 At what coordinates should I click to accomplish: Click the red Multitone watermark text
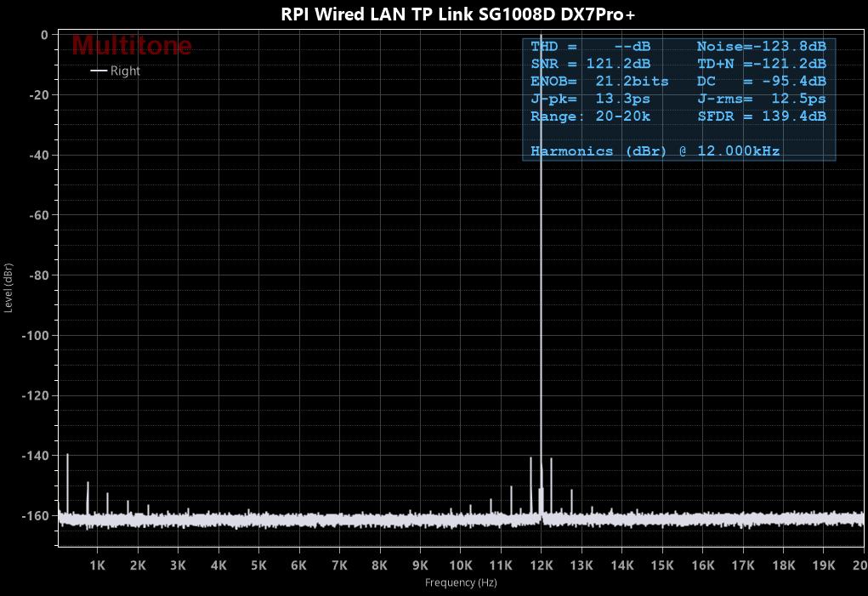point(132,45)
